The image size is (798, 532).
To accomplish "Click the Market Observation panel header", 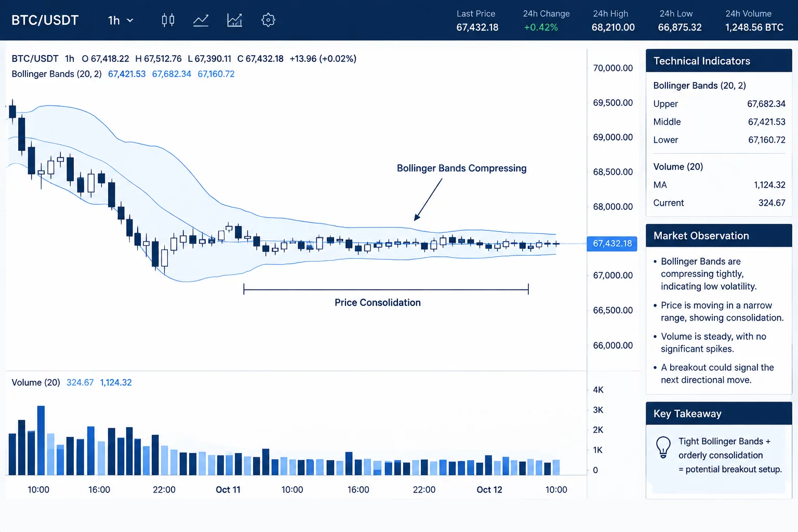I will pyautogui.click(x=719, y=236).
